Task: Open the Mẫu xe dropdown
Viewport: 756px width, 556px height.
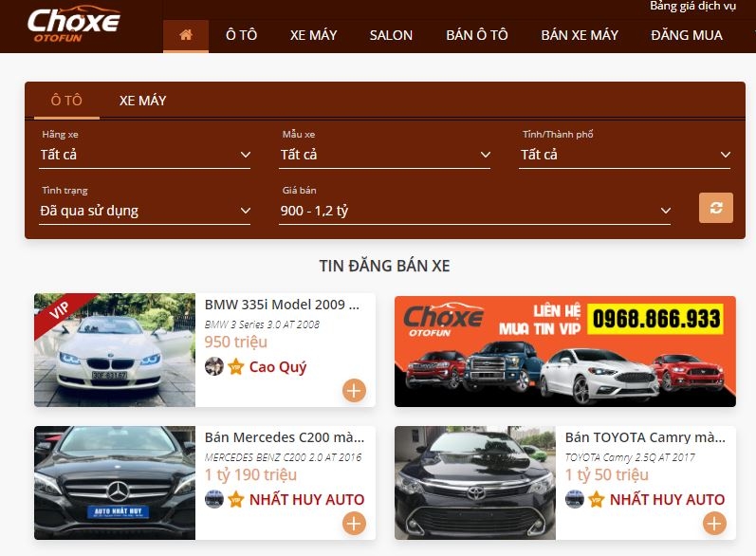Action: click(385, 155)
